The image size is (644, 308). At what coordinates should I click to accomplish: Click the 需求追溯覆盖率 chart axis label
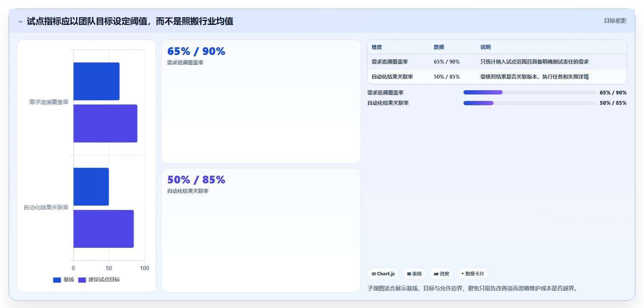click(49, 102)
